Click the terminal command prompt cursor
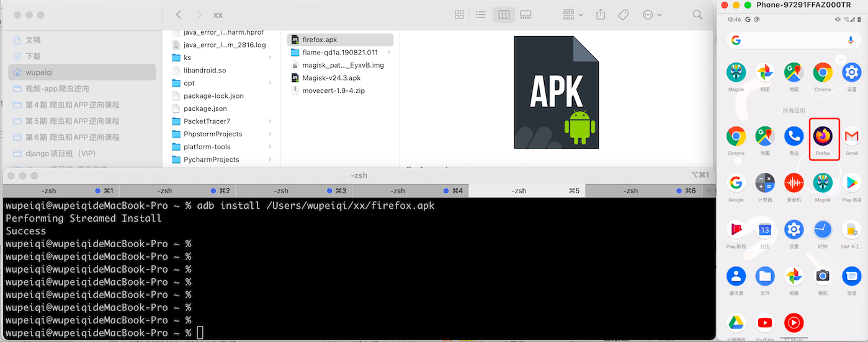Image resolution: width=868 pixels, height=342 pixels. tap(200, 333)
